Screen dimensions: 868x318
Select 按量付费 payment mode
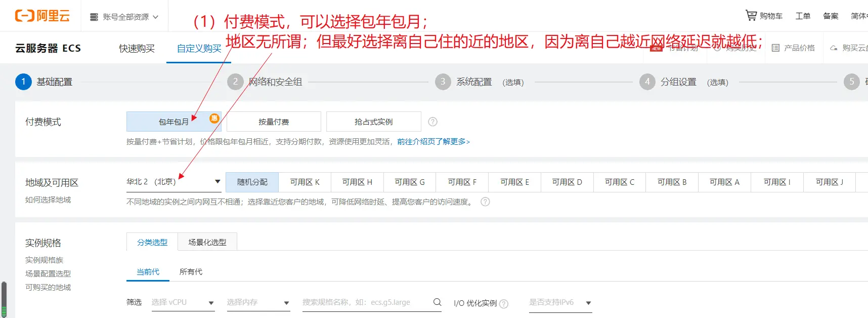pyautogui.click(x=274, y=122)
